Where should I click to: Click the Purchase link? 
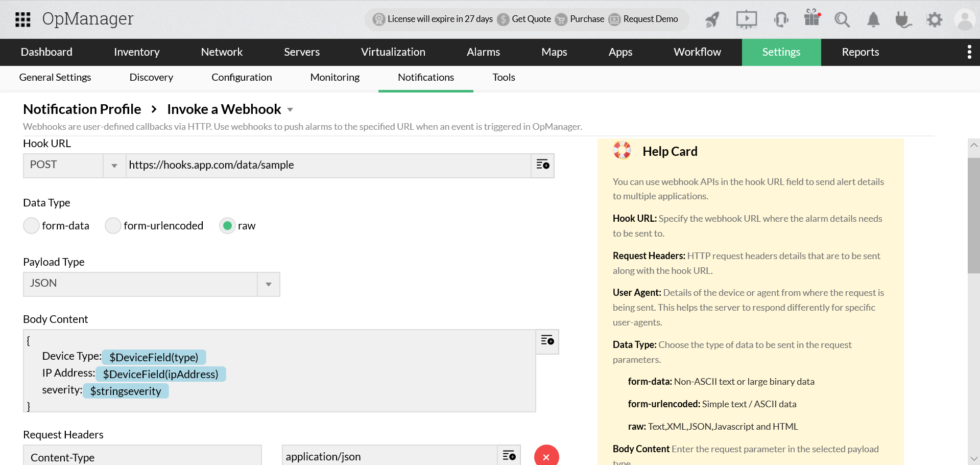point(587,19)
